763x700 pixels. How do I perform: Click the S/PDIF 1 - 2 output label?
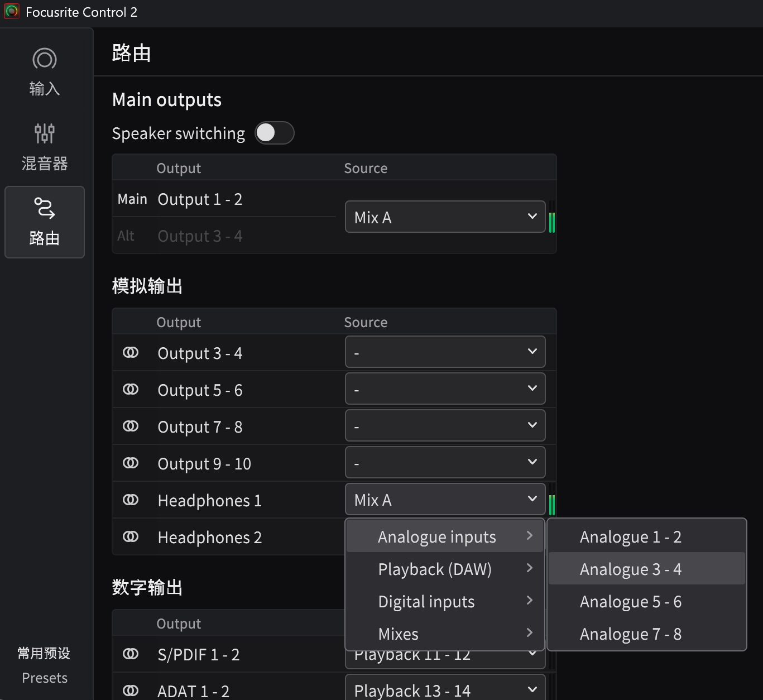coord(199,654)
